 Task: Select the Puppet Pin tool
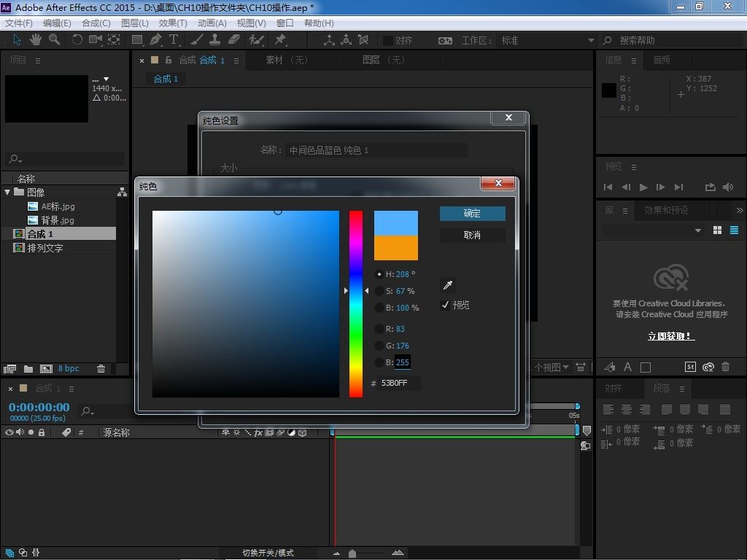point(280,39)
